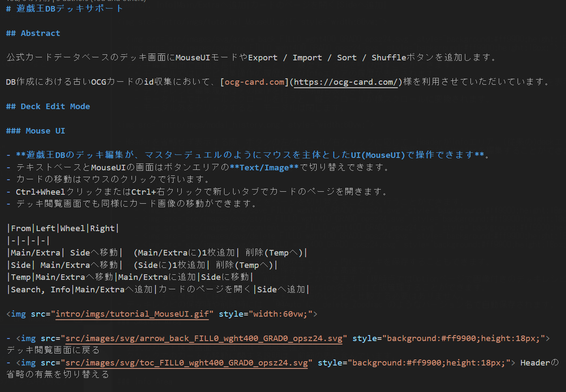Click the '### Mouse UI' heading
Screen dimensions: 566x392
coord(36,131)
